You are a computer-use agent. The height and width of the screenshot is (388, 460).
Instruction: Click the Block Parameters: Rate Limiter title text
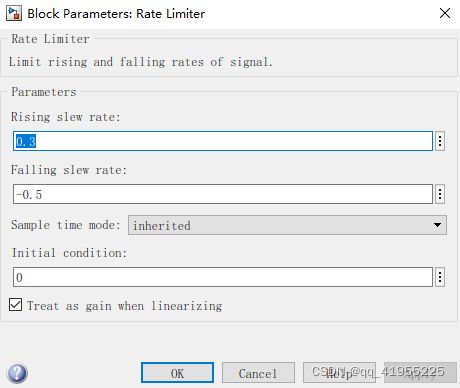pyautogui.click(x=116, y=14)
